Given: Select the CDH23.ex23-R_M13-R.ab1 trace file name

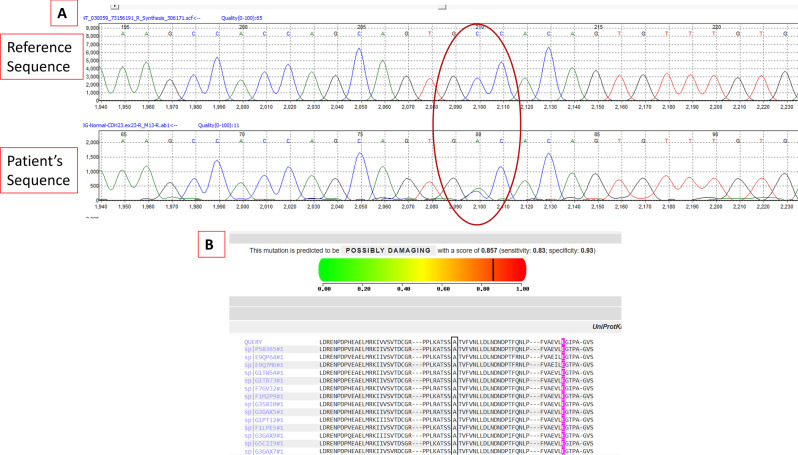Looking at the screenshot, I should 131,125.
